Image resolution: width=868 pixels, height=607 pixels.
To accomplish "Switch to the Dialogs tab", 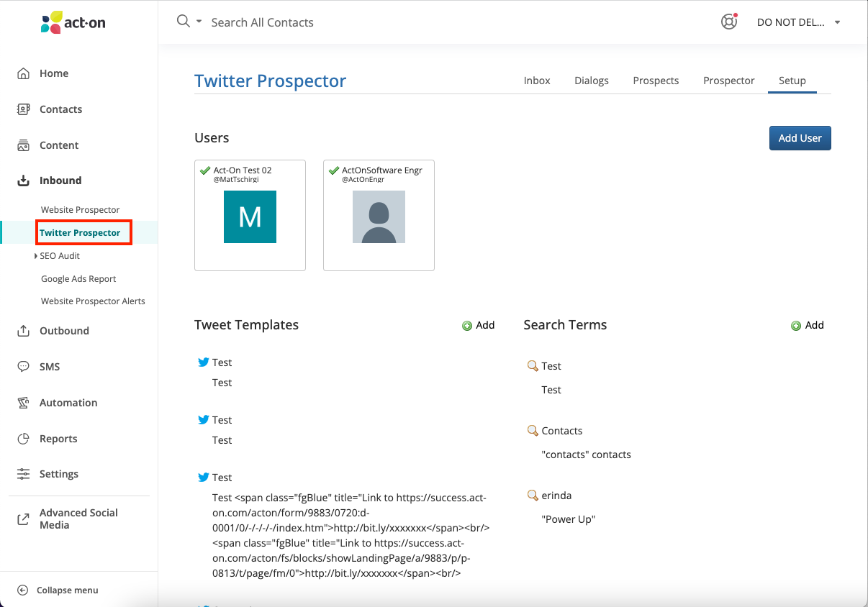I will point(592,81).
